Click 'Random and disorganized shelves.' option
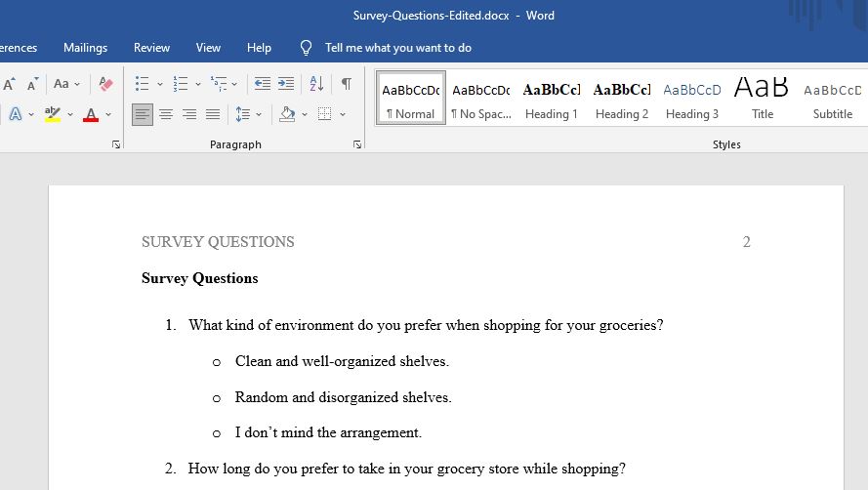The image size is (868, 490). point(344,397)
